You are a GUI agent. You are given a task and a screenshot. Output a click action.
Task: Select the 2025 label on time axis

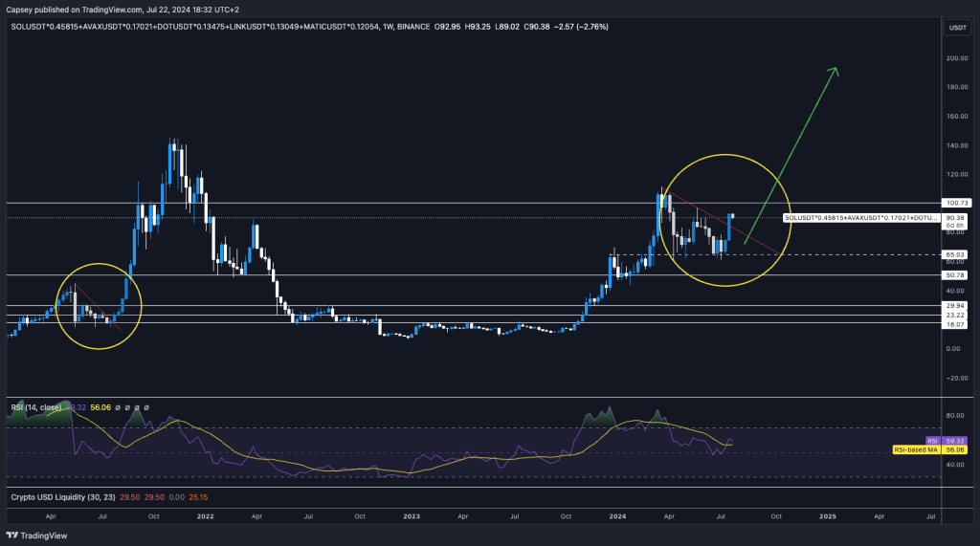click(828, 515)
